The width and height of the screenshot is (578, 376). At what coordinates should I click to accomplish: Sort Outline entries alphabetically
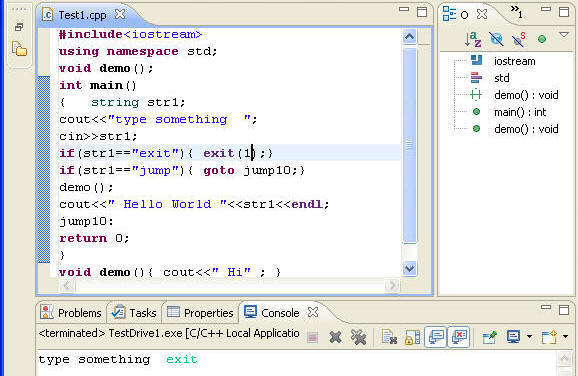point(473,39)
